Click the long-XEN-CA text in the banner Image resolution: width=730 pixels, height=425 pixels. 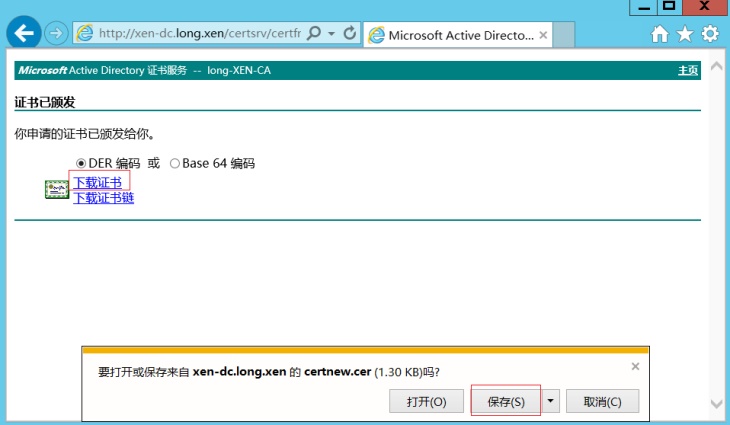(239, 70)
